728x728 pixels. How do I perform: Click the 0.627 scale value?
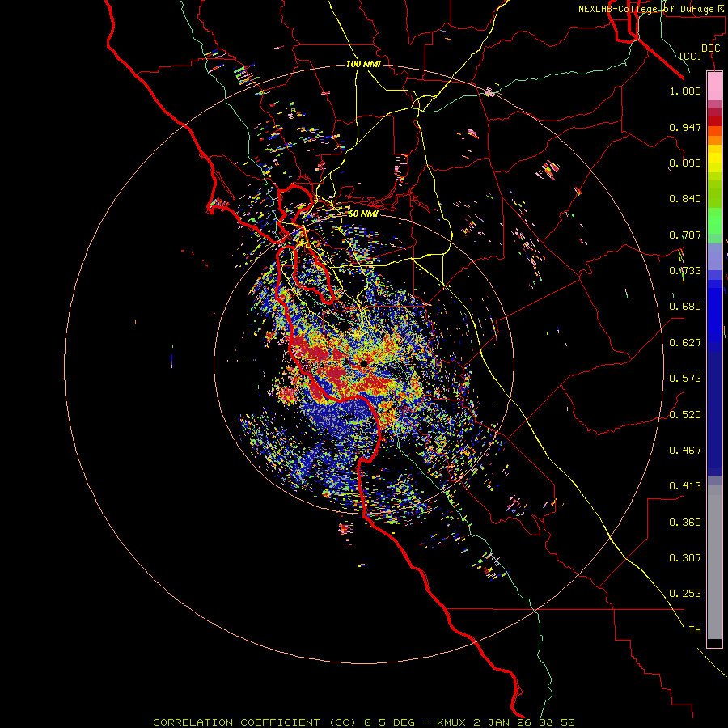[x=685, y=343]
